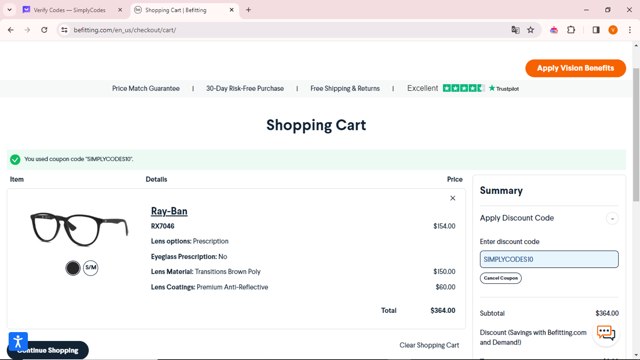Go back to previous page
Viewport: 640px width, 360px height.
pyautogui.click(x=11, y=30)
